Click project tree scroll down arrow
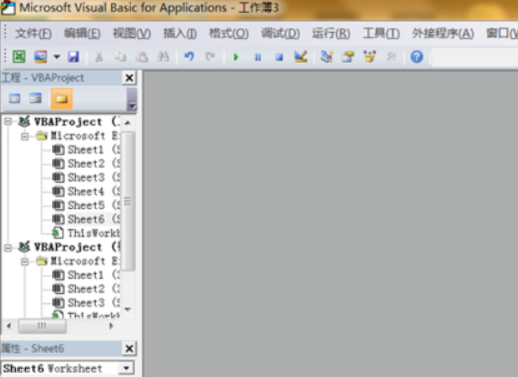518x377 pixels. coord(128,309)
